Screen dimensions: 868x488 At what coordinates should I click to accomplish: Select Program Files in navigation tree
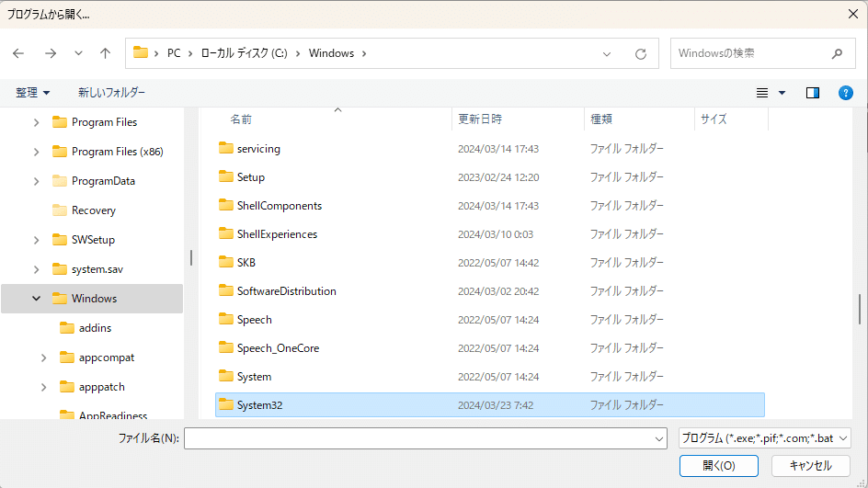tap(104, 122)
